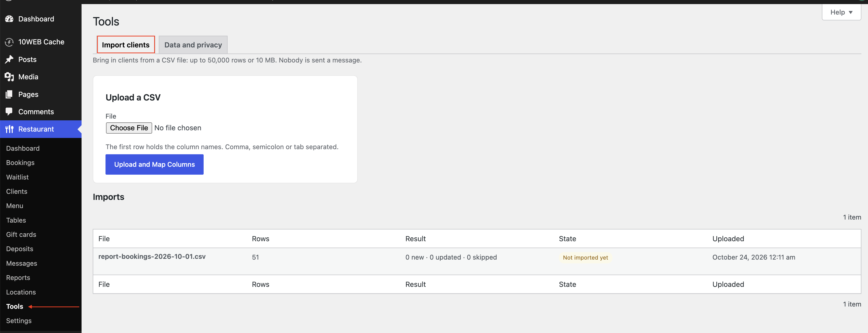The width and height of the screenshot is (868, 333).
Task: Open the Restaurant menu item
Action: tap(41, 129)
